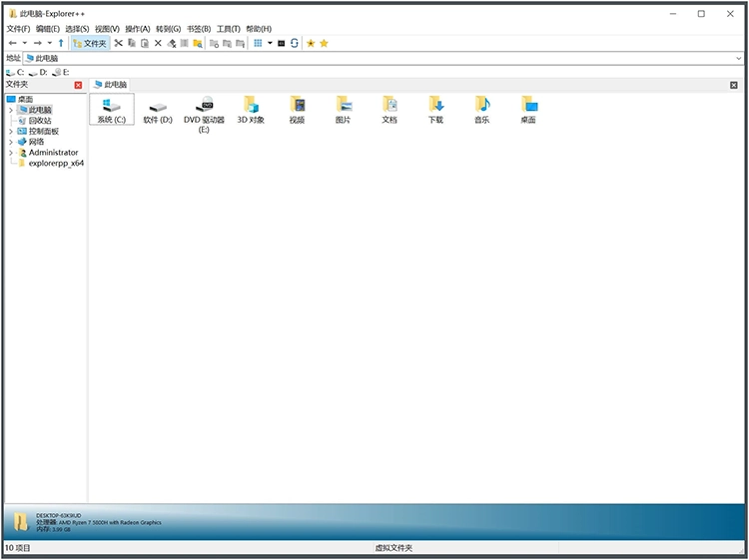Image resolution: width=749 pixels, height=560 pixels.
Task: Toggle the 文件夹 pane toolbar button
Action: [x=90, y=43]
